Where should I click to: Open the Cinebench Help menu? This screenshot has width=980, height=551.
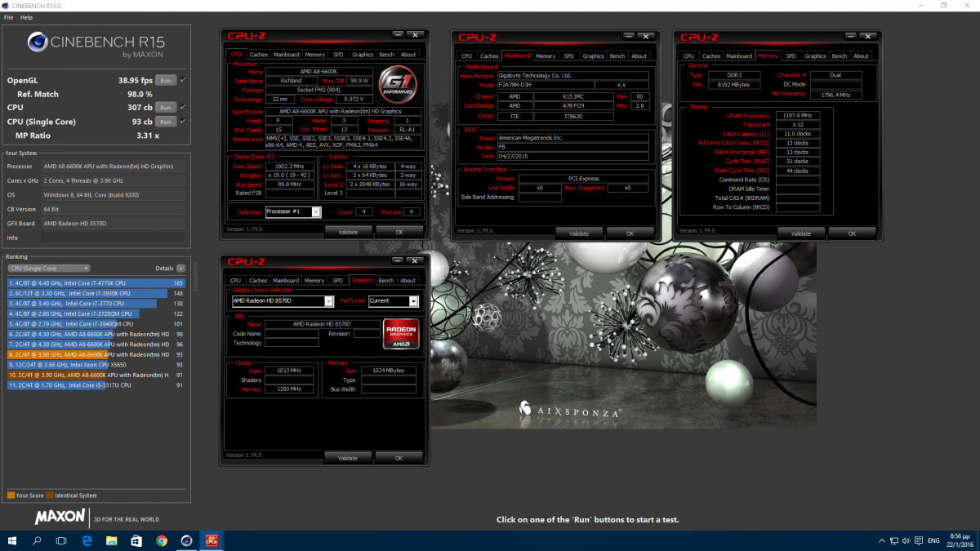point(27,17)
